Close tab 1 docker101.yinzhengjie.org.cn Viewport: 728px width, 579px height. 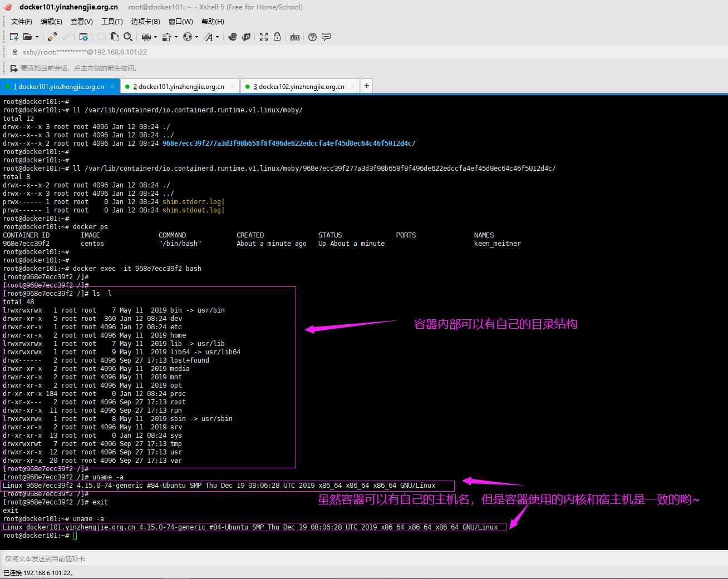(x=112, y=87)
